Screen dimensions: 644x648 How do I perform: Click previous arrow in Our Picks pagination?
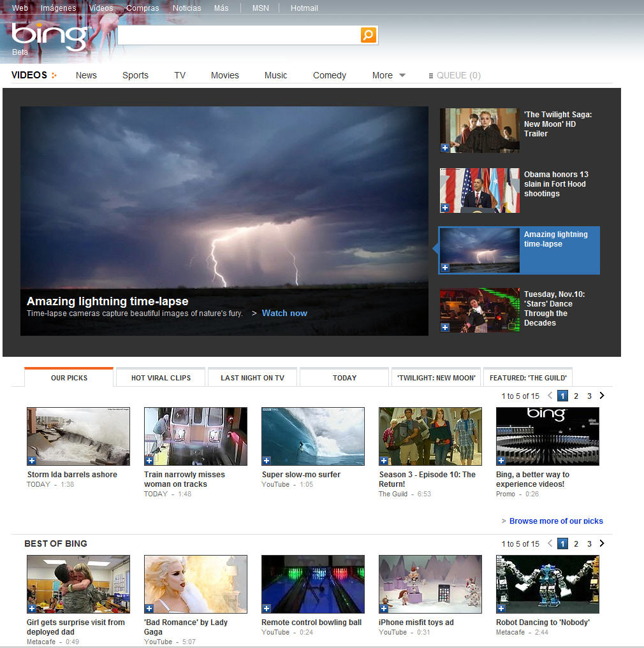click(x=550, y=396)
